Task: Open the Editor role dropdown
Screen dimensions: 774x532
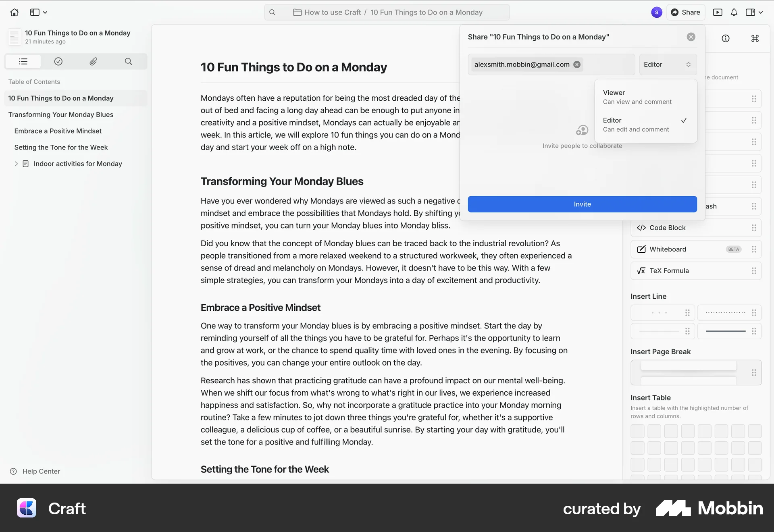Action: click(x=668, y=64)
